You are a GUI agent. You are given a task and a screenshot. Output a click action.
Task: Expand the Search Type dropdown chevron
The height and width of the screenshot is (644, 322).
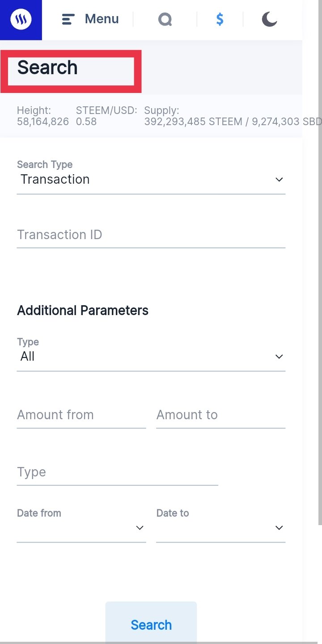tap(279, 180)
